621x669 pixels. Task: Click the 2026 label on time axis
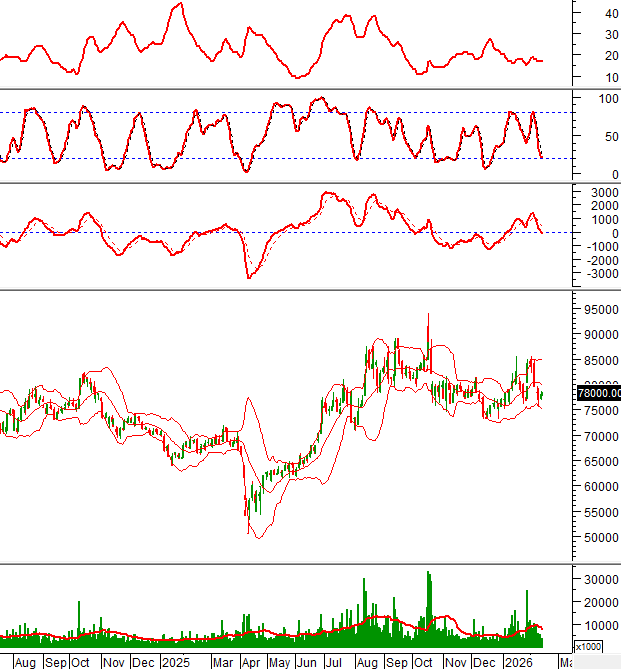pos(518,662)
